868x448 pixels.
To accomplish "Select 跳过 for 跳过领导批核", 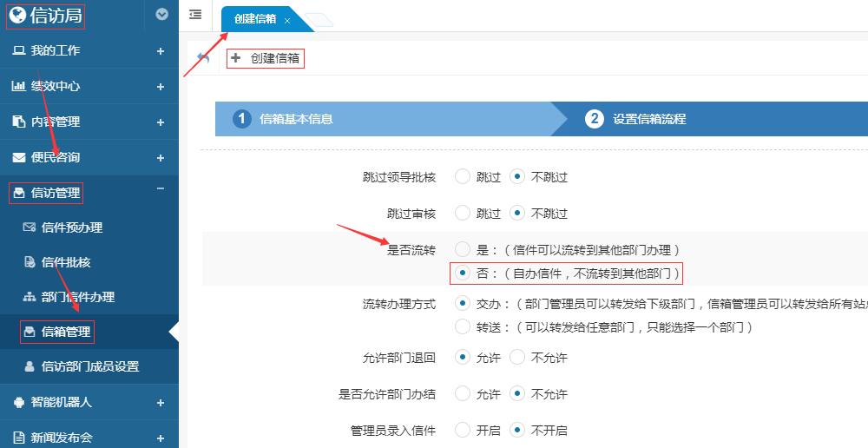I will point(463,177).
